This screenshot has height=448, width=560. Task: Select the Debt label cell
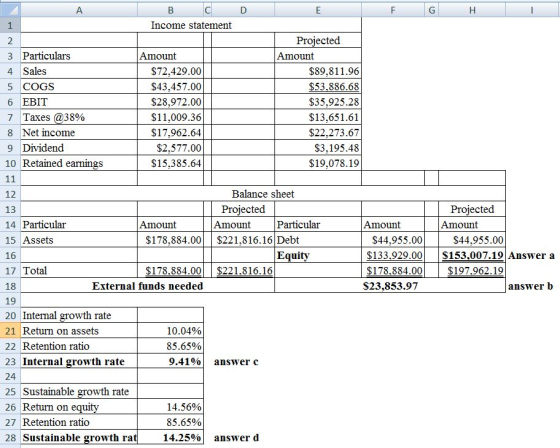point(318,240)
